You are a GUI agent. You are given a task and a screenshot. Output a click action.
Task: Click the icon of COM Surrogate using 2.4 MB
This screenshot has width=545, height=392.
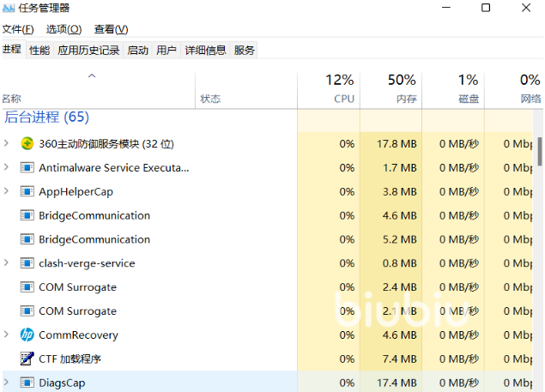pos(27,287)
